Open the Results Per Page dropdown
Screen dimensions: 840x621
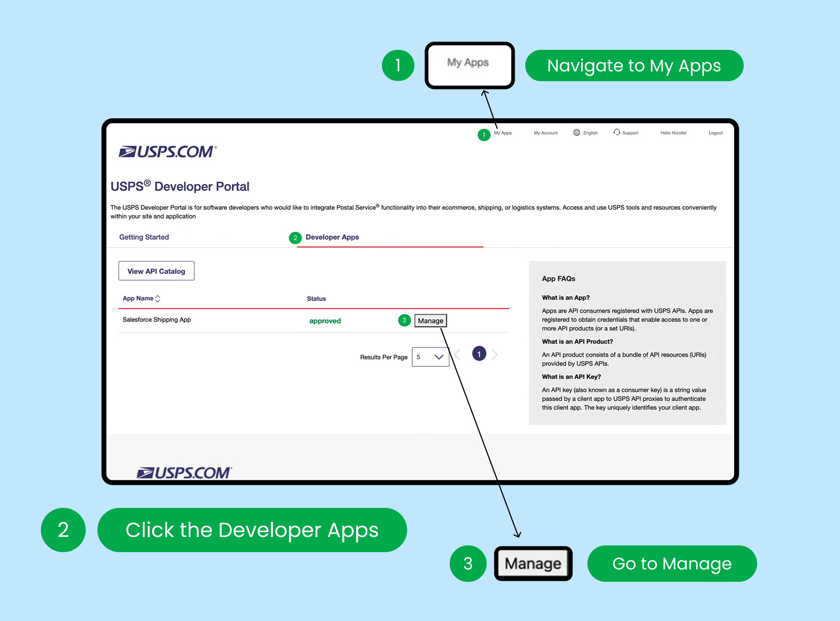[431, 357]
